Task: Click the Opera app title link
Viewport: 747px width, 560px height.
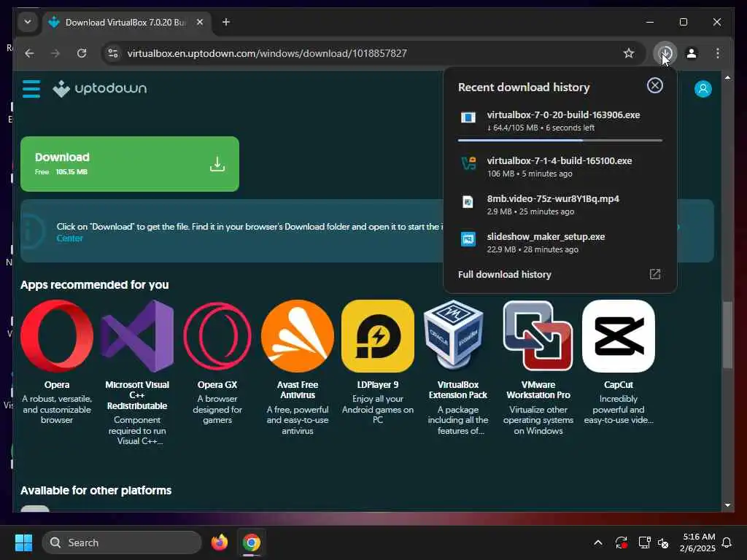Action: tap(57, 385)
